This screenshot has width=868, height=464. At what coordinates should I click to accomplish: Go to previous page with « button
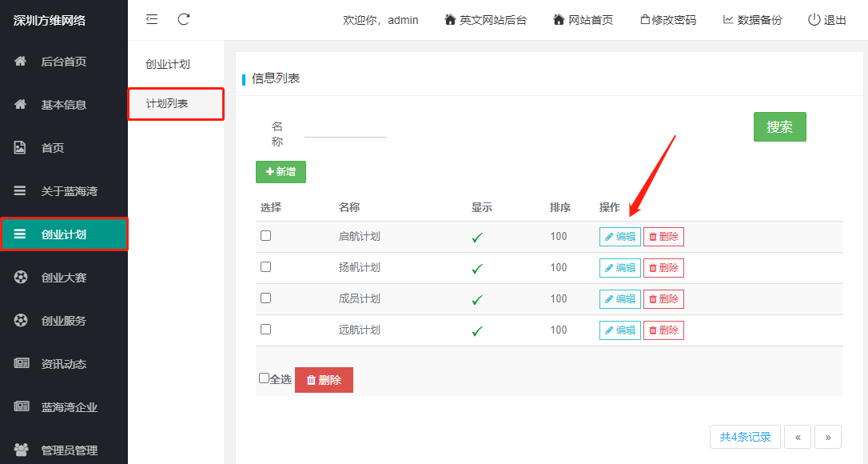coord(798,437)
